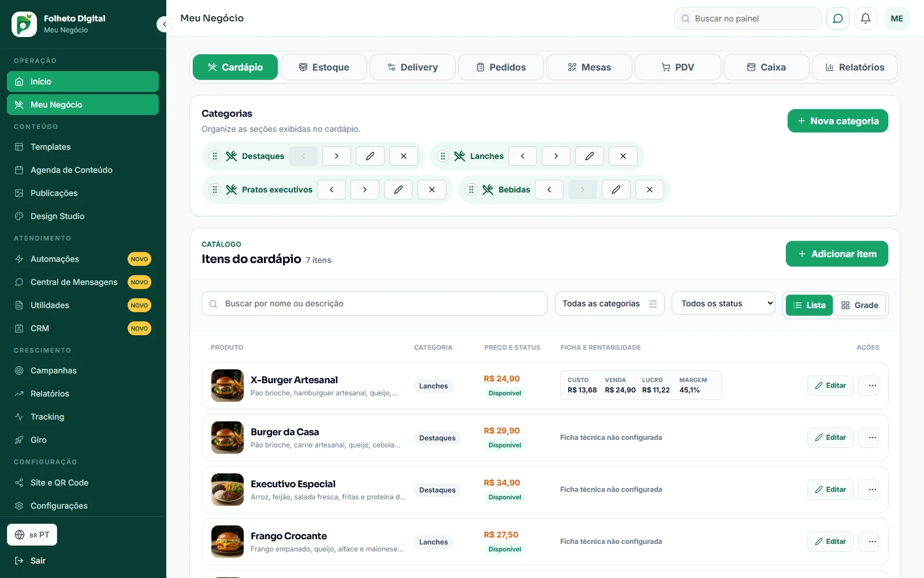Open more actions for Burger da Casa

(x=869, y=438)
